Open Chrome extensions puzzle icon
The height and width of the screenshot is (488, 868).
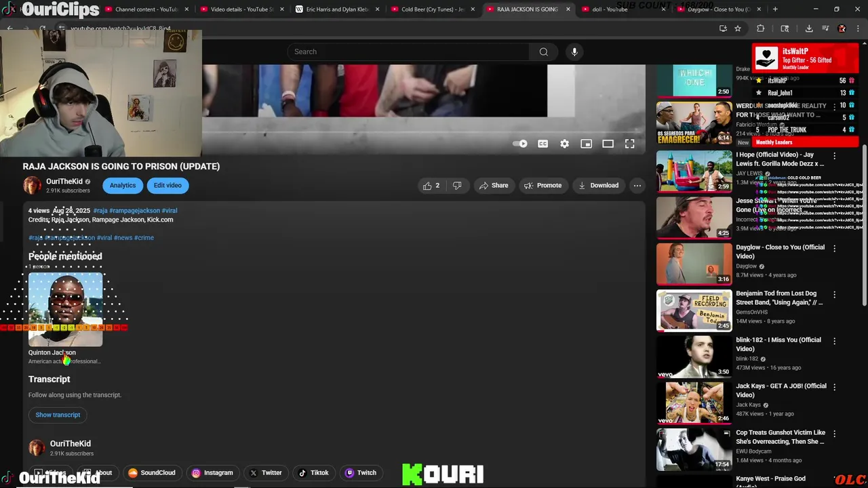tap(760, 28)
